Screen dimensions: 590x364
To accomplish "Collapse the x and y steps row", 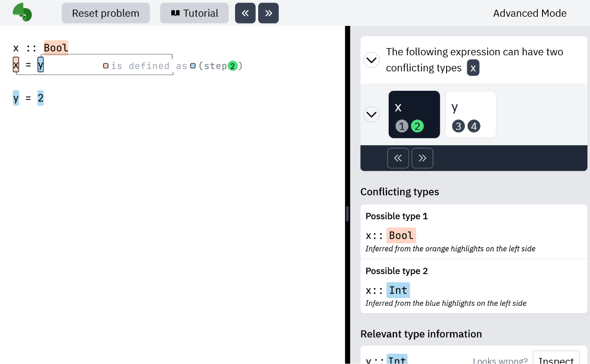I will pos(372,114).
